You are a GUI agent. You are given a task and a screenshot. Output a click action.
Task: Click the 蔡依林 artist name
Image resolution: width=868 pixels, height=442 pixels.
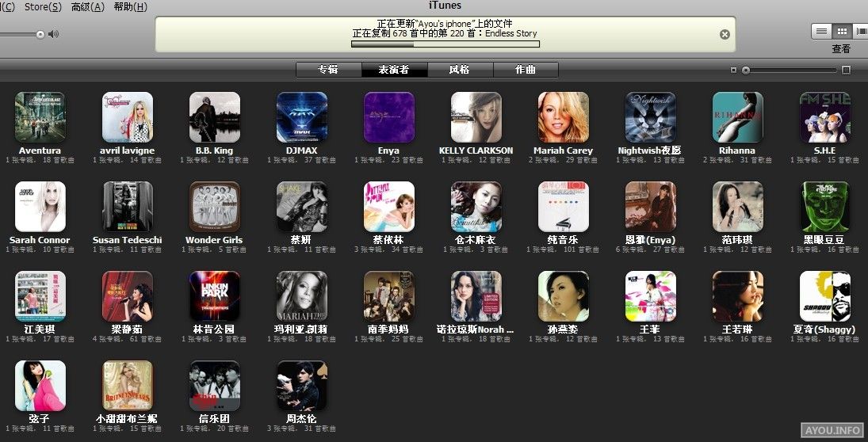pyautogui.click(x=388, y=240)
